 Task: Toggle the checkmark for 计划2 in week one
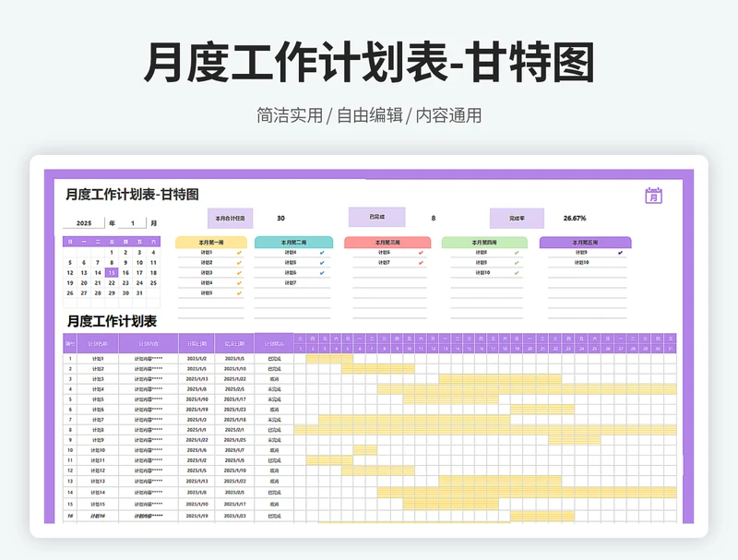(x=239, y=263)
